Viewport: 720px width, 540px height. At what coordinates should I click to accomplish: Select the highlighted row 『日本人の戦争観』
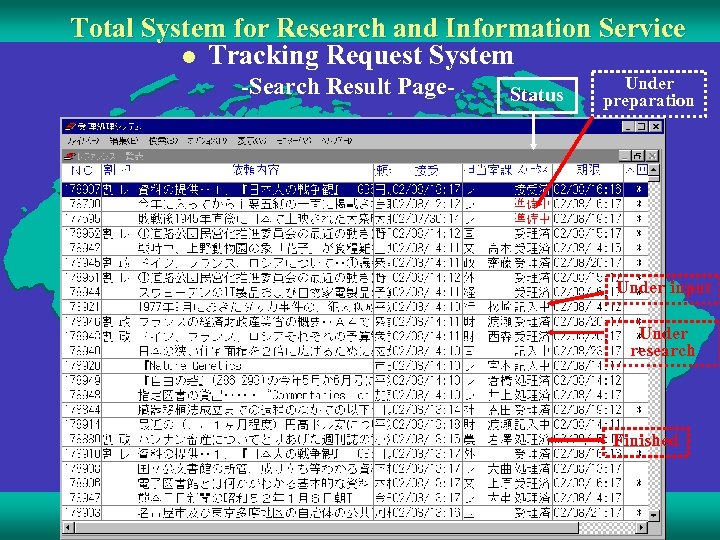(x=355, y=189)
